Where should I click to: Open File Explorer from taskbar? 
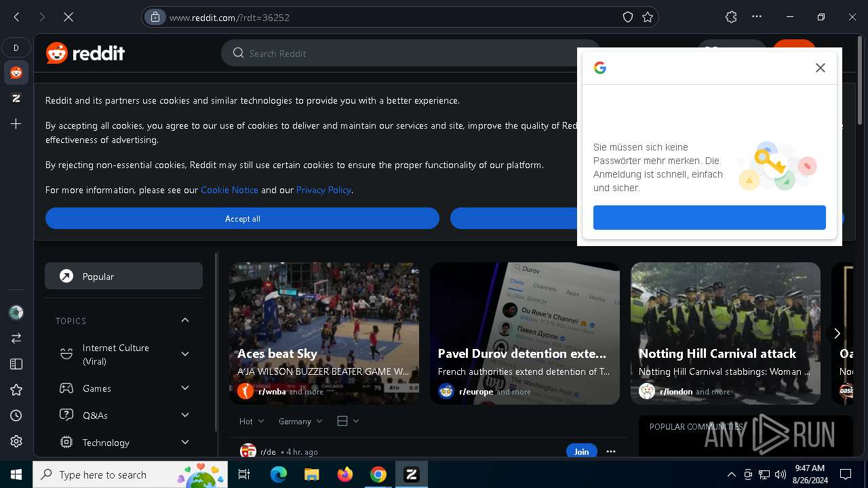point(311,474)
